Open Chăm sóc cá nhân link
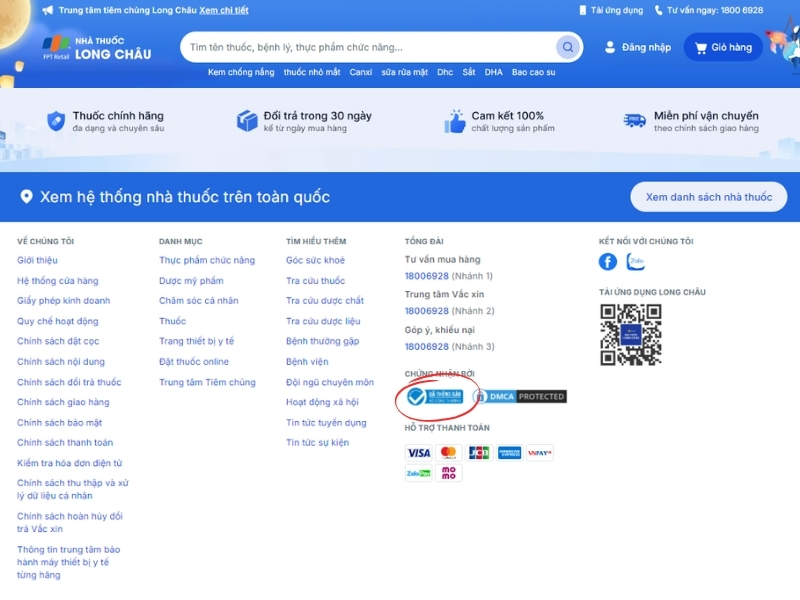 click(198, 301)
